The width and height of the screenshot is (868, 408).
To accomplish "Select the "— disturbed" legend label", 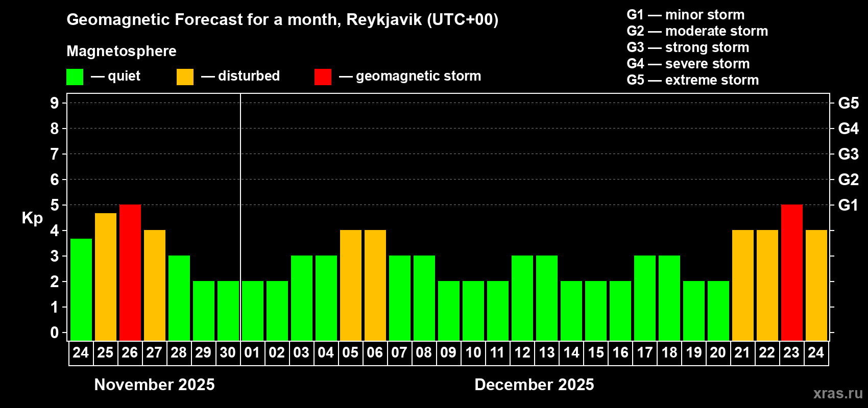I will pyautogui.click(x=240, y=76).
